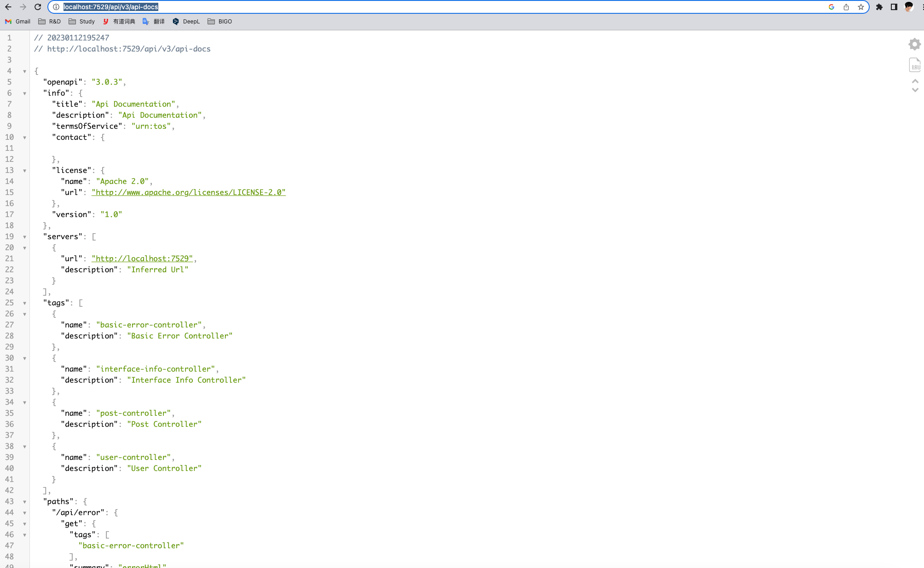The image size is (924, 568).
Task: Open the Apache license URL link
Action: [x=188, y=192]
